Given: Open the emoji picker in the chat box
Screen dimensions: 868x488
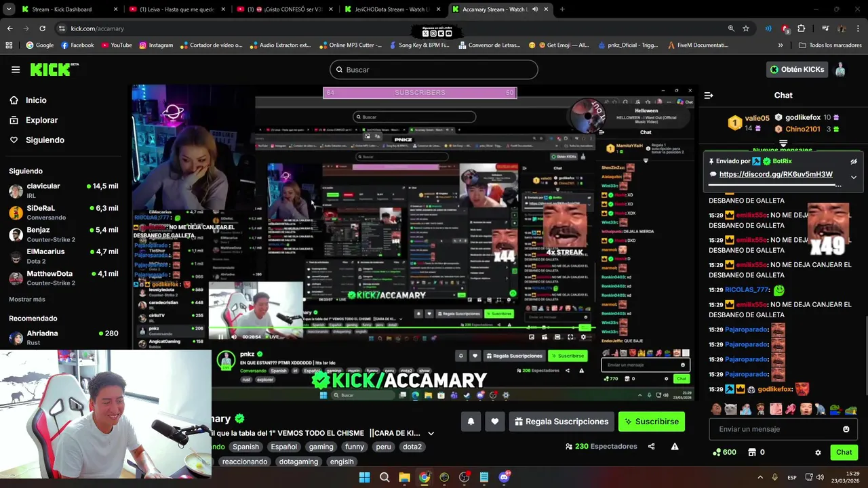Looking at the screenshot, I should coord(846,429).
